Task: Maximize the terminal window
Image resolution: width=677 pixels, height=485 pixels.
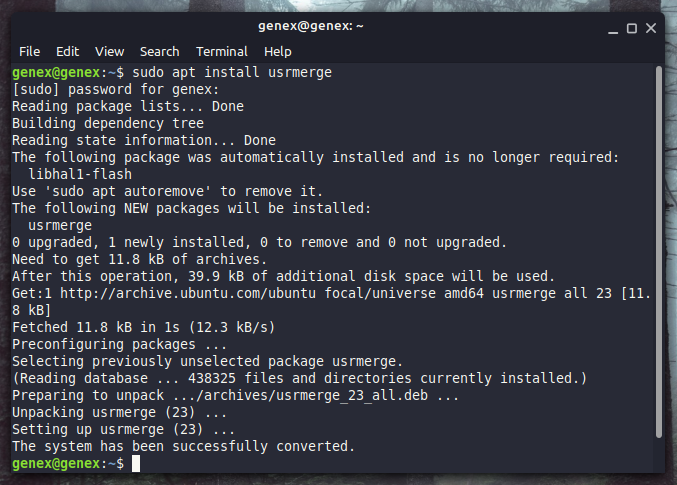Action: [632, 29]
